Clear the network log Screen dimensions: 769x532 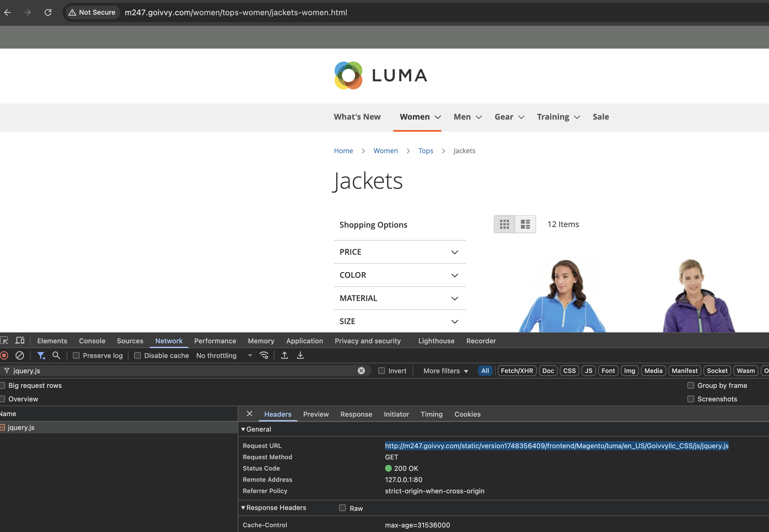coord(19,355)
